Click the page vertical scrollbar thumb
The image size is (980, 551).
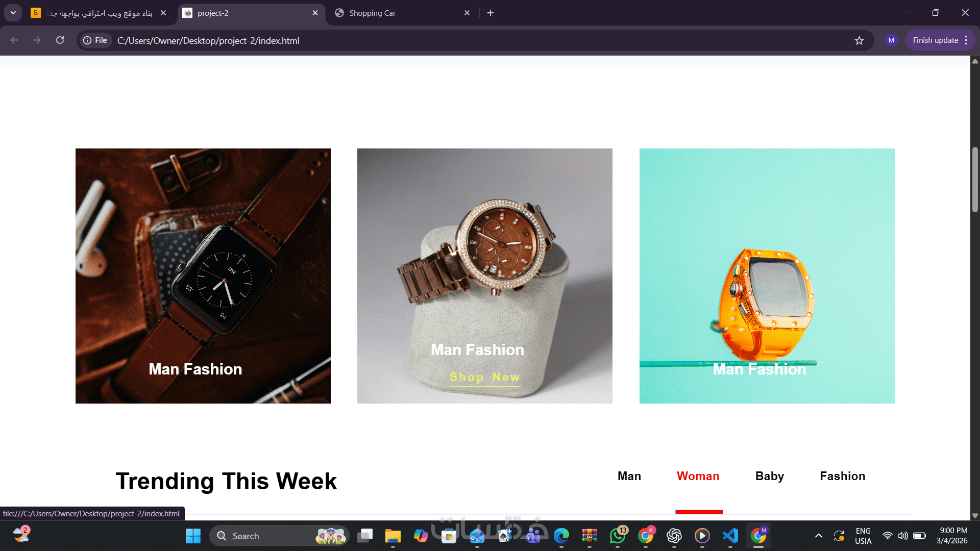pos(975,179)
